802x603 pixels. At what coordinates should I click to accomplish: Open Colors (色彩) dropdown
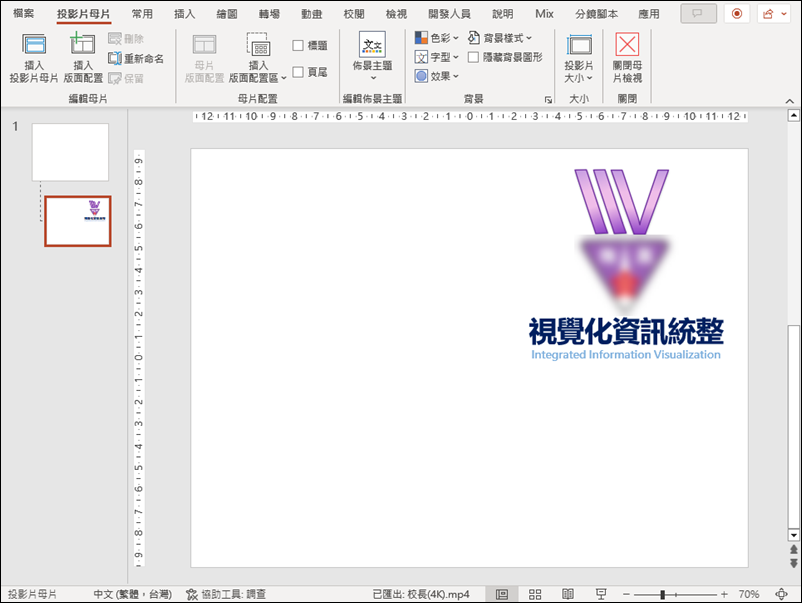436,38
